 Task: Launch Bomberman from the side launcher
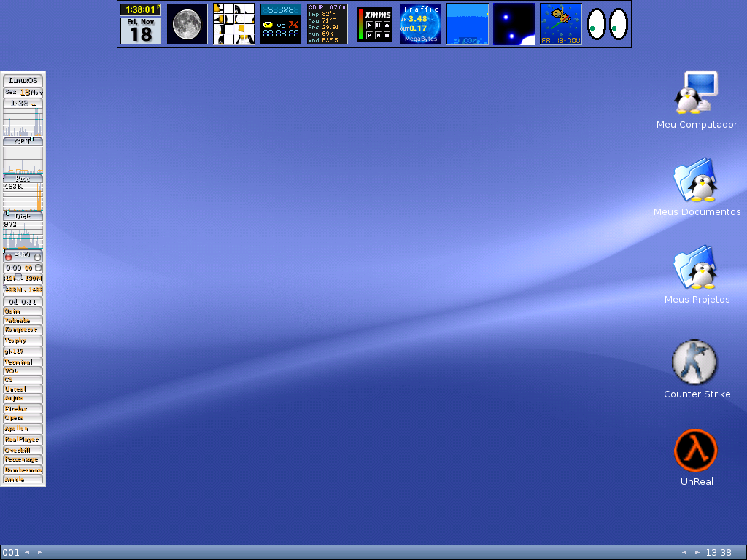[x=23, y=470]
